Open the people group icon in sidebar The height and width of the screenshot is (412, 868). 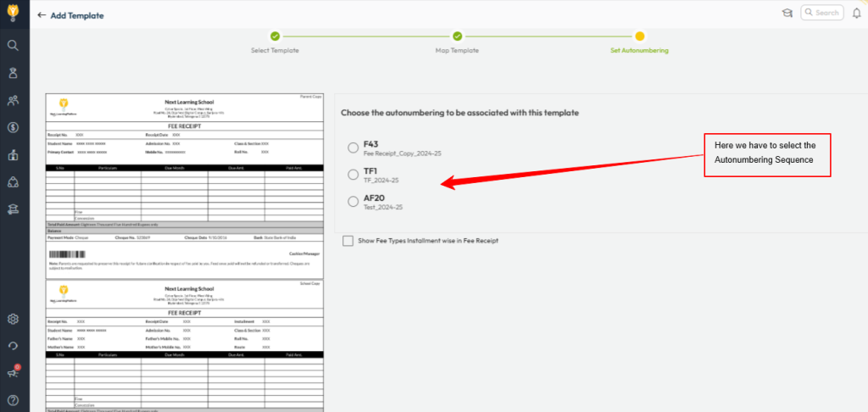tap(13, 101)
